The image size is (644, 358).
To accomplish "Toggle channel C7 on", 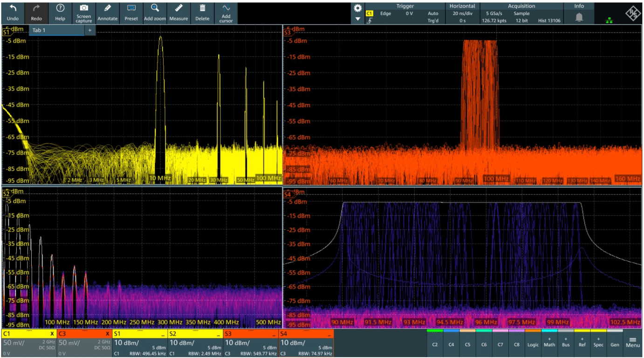I will pos(500,342).
